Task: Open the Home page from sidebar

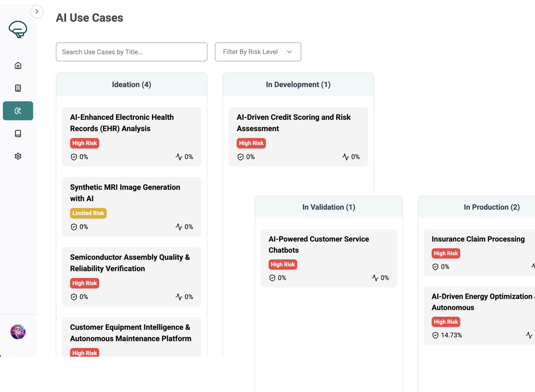Action: tap(18, 65)
